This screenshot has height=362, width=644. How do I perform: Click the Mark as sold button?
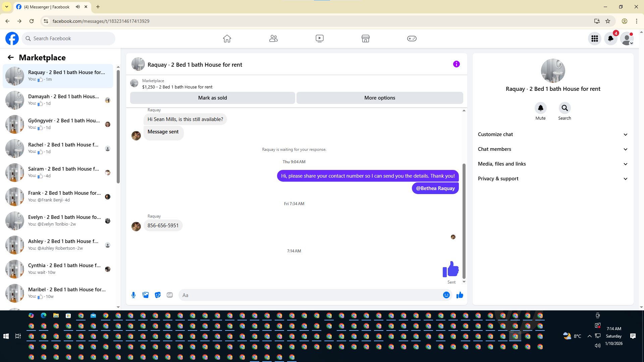click(x=212, y=98)
